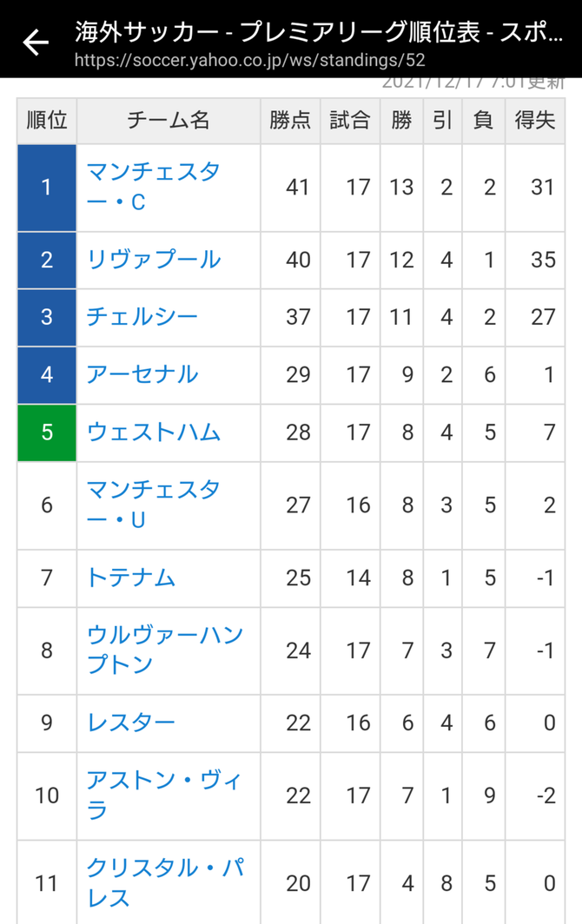The width and height of the screenshot is (582, 924).
Task: Click the soccer.yahoo.co.jp URL text
Action: click(x=249, y=60)
